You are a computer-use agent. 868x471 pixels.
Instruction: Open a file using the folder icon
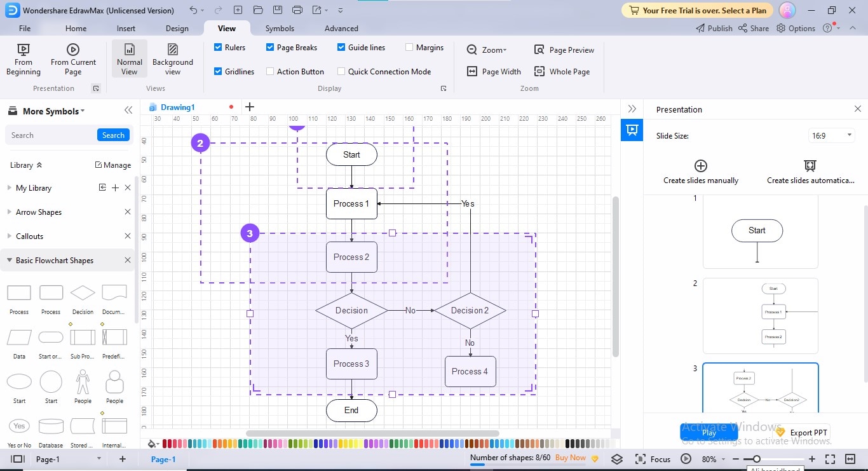pyautogui.click(x=258, y=10)
